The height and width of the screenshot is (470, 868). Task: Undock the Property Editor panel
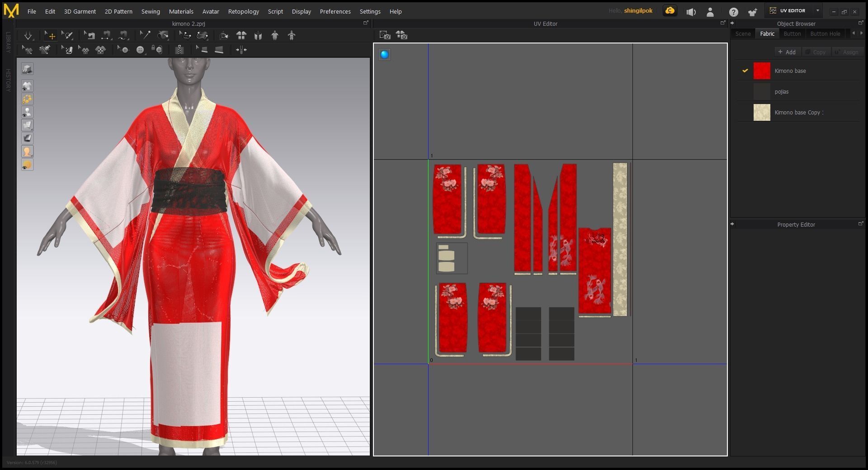pyautogui.click(x=860, y=224)
